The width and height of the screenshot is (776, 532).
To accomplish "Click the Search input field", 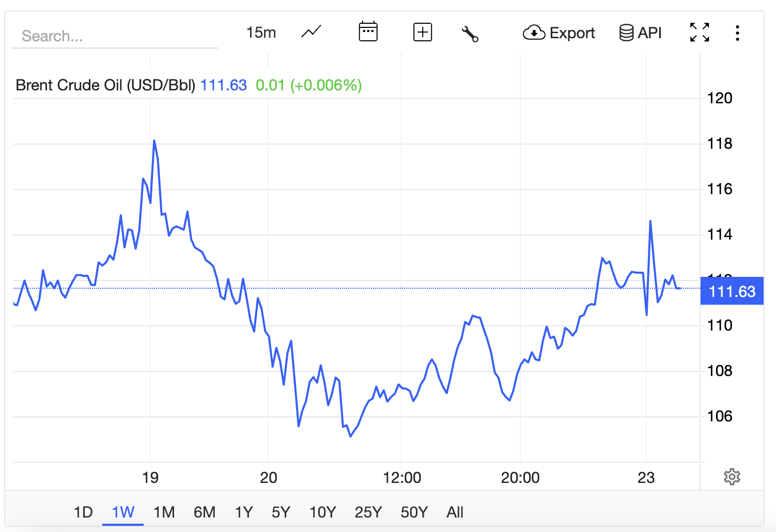I will [x=115, y=36].
